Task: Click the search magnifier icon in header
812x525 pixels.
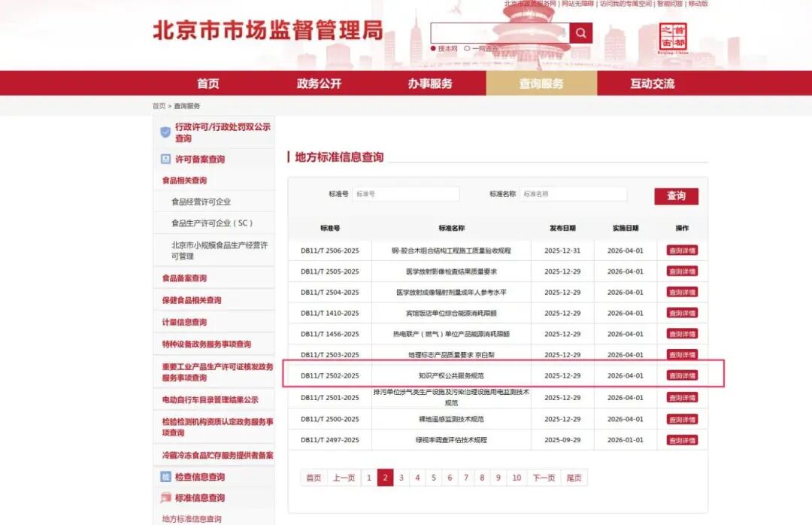Action: point(580,32)
